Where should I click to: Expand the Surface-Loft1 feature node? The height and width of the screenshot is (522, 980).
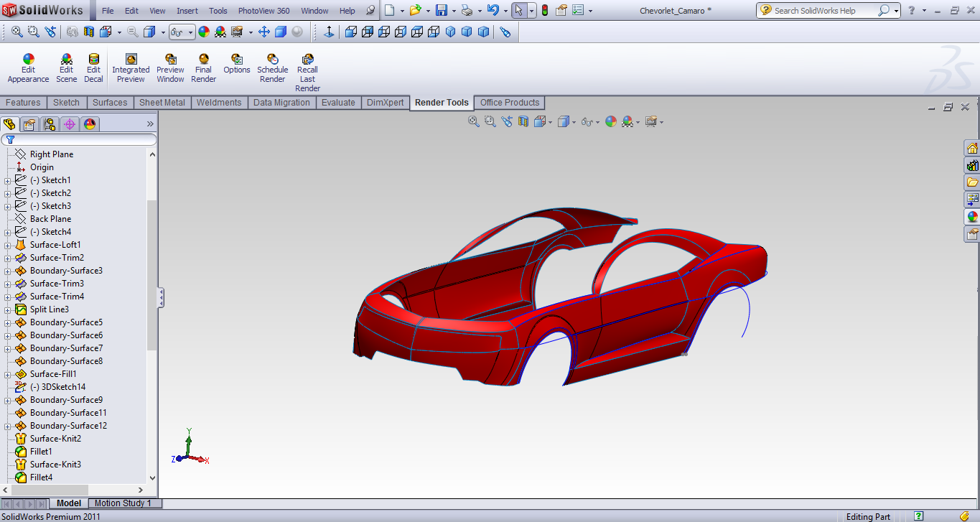click(x=7, y=245)
